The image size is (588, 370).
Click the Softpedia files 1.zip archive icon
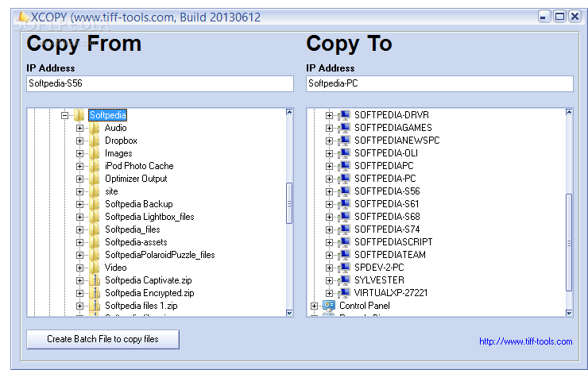(95, 306)
